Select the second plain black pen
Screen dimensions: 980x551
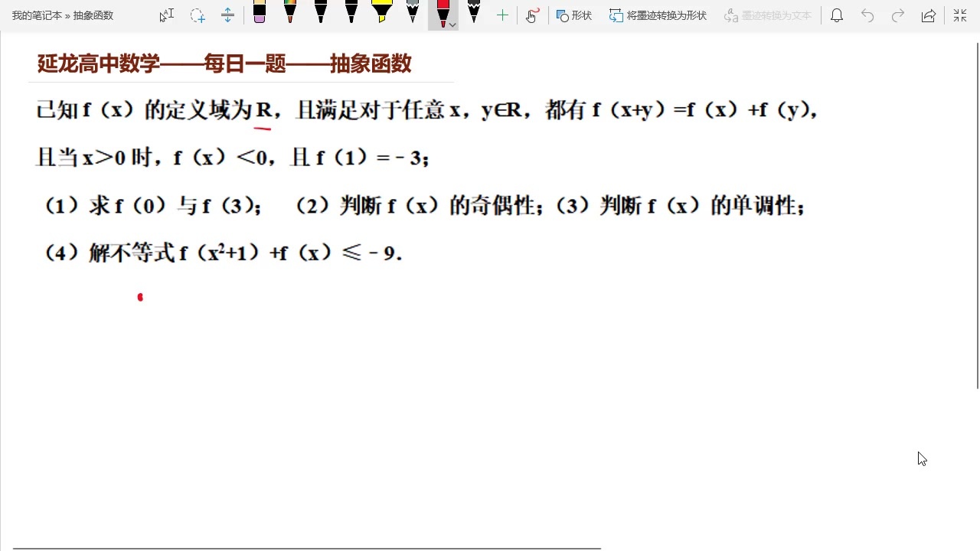tap(351, 12)
